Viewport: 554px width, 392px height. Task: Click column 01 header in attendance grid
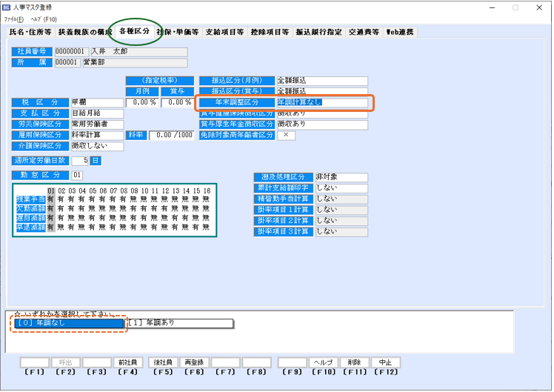51,191
